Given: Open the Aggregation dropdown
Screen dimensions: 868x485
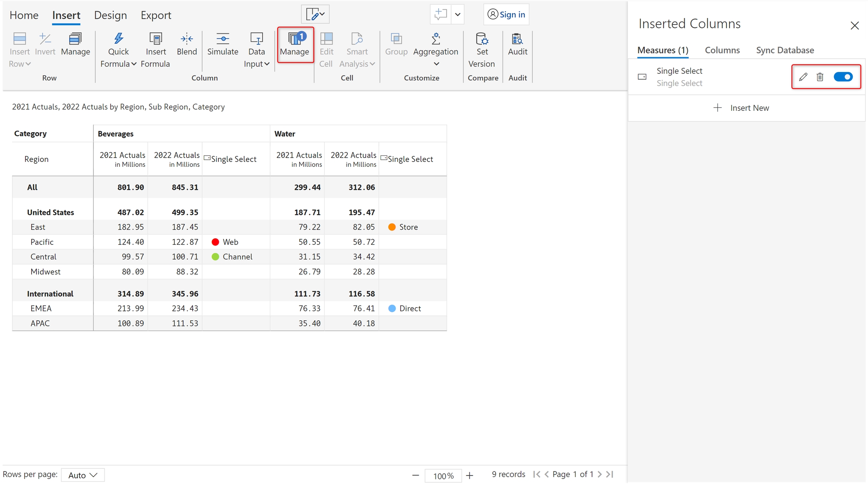Looking at the screenshot, I should [436, 64].
